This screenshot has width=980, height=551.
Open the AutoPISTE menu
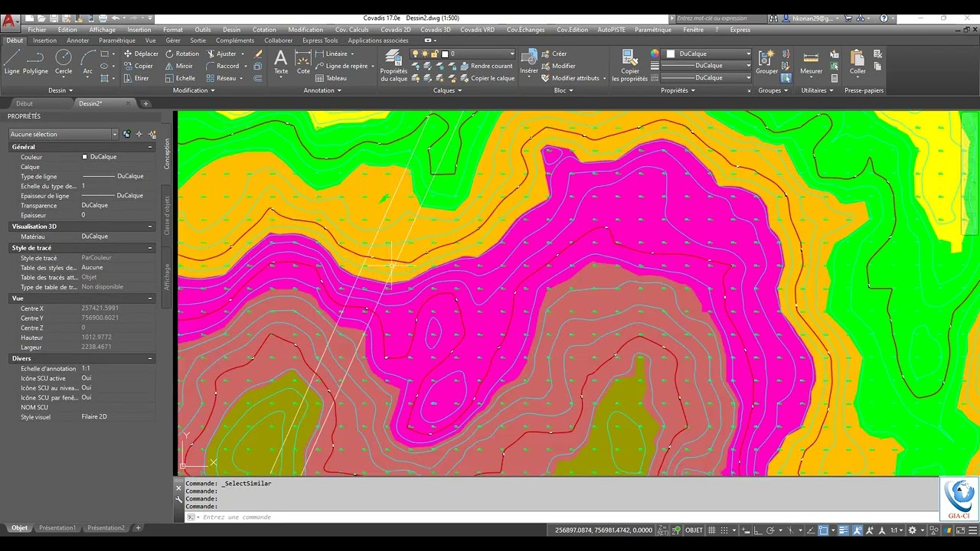pos(612,30)
